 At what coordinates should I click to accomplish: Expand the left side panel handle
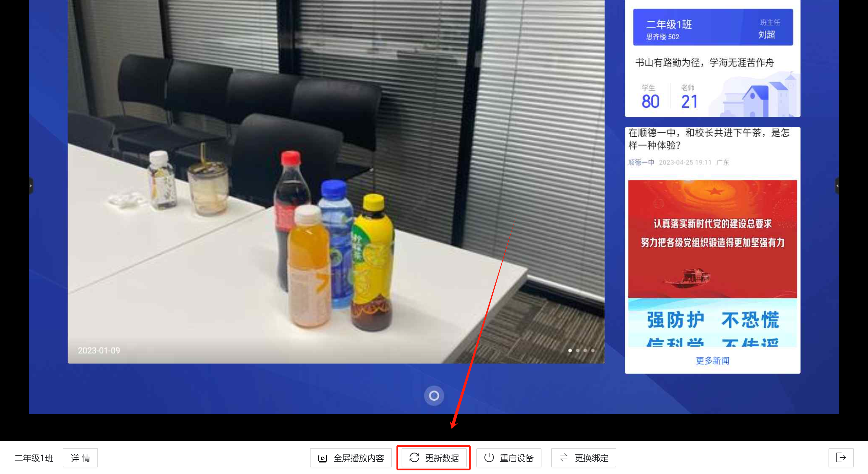point(31,186)
